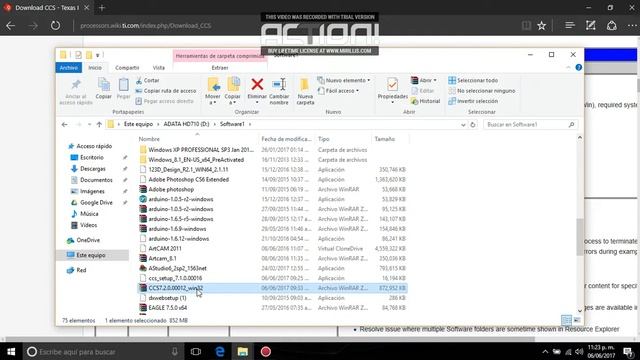
Task: Select the ArtCAM 2011 file
Action: [165, 249]
